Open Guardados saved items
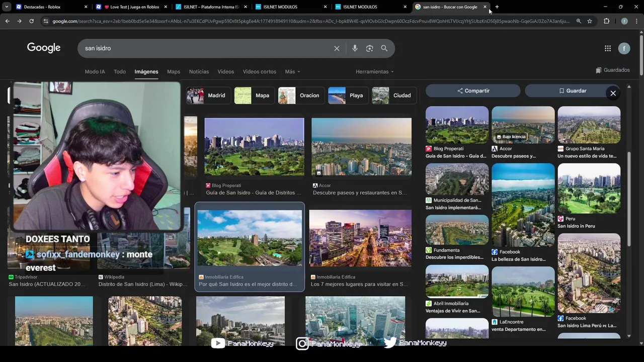Image resolution: width=644 pixels, height=362 pixels. point(612,70)
